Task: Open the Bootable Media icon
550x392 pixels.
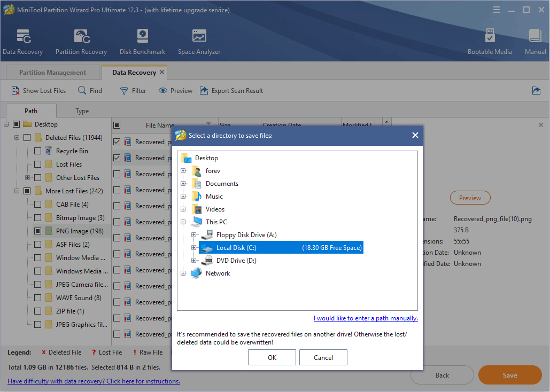Action: click(490, 36)
